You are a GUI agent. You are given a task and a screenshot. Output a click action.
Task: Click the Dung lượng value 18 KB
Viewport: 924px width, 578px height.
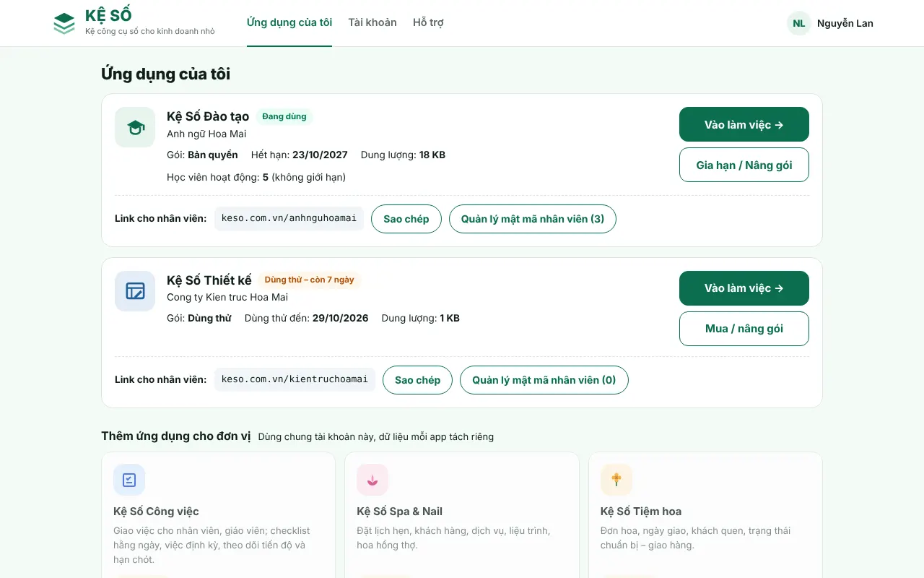[432, 155]
